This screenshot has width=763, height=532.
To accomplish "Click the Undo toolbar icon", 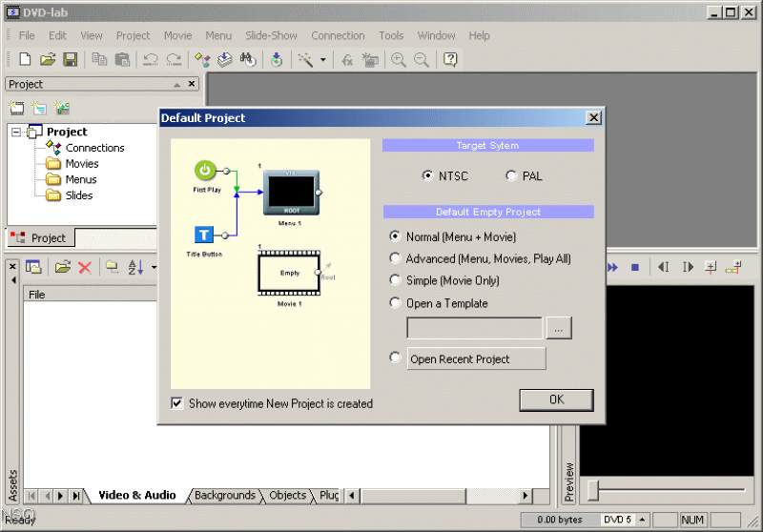I will click(x=151, y=59).
